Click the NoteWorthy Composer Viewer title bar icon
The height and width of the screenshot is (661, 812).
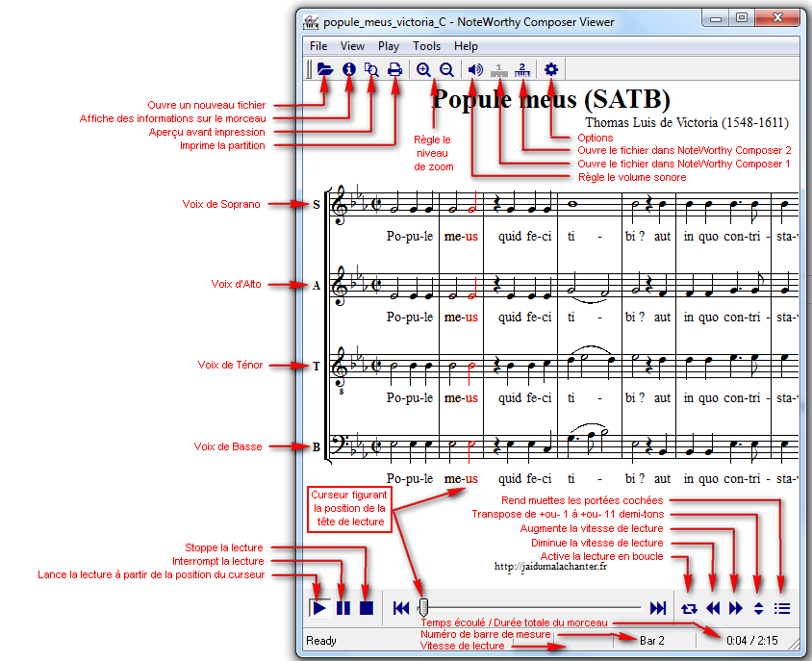pyautogui.click(x=311, y=22)
